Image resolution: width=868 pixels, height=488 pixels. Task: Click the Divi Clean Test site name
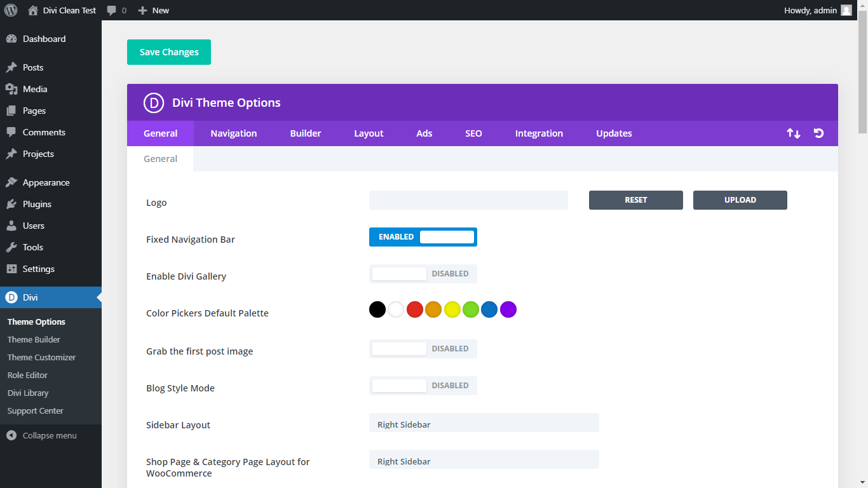70,10
